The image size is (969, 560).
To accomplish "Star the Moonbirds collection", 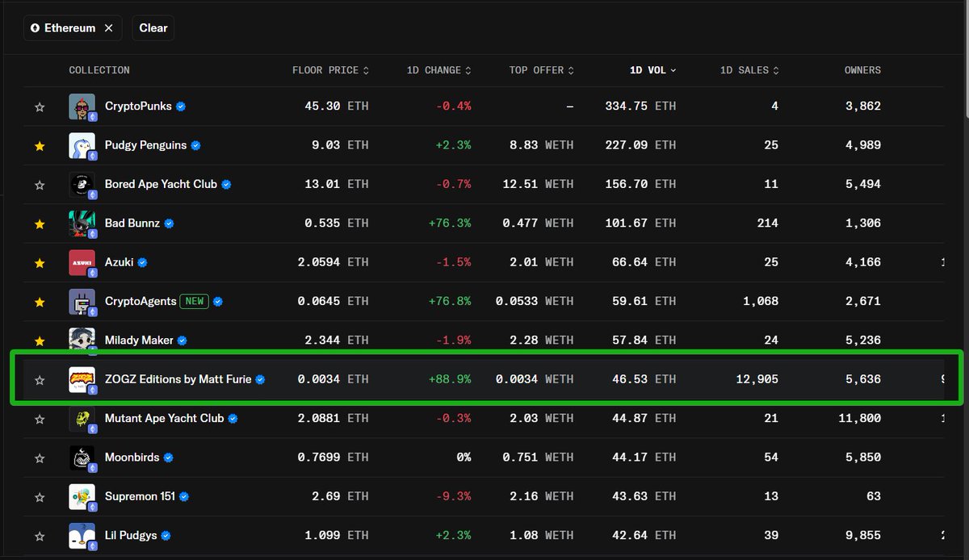I will pyautogui.click(x=40, y=458).
